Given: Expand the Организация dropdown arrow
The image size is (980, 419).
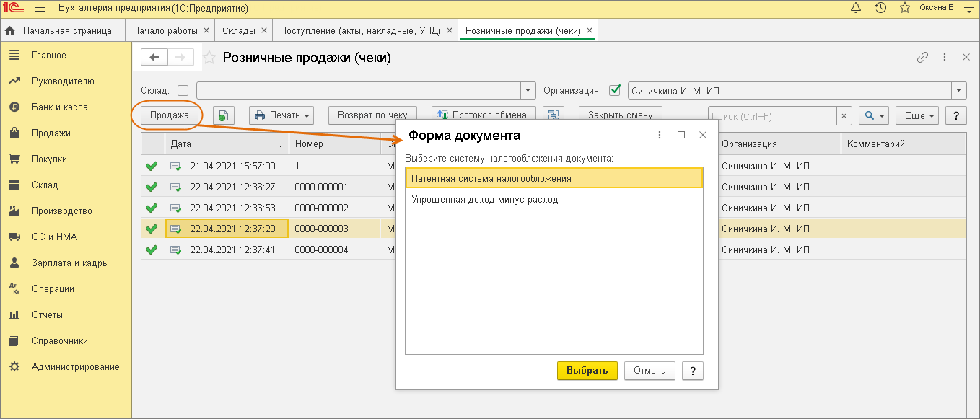Looking at the screenshot, I should [959, 91].
